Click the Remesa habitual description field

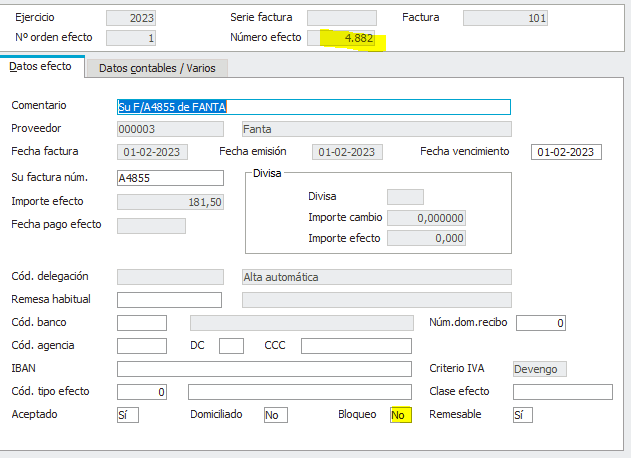(x=377, y=300)
